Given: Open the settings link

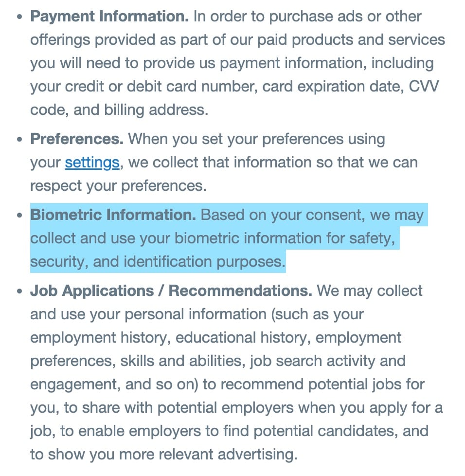Looking at the screenshot, I should tap(92, 163).
